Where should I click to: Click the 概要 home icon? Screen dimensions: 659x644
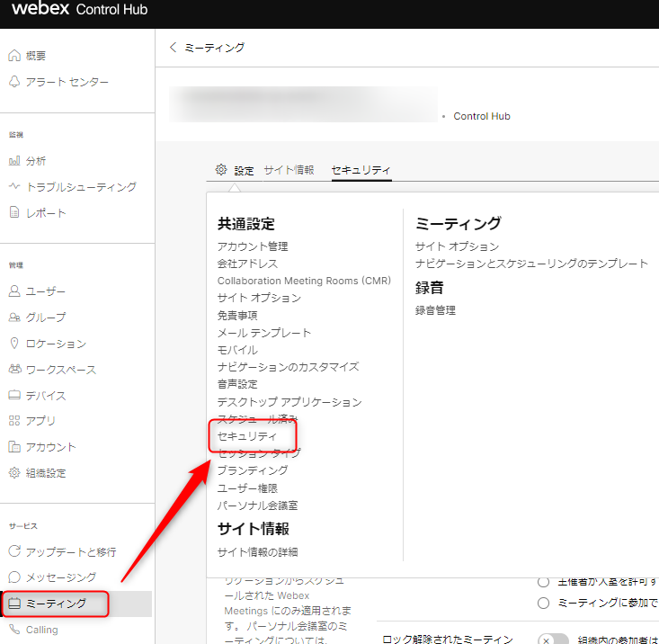click(x=14, y=55)
